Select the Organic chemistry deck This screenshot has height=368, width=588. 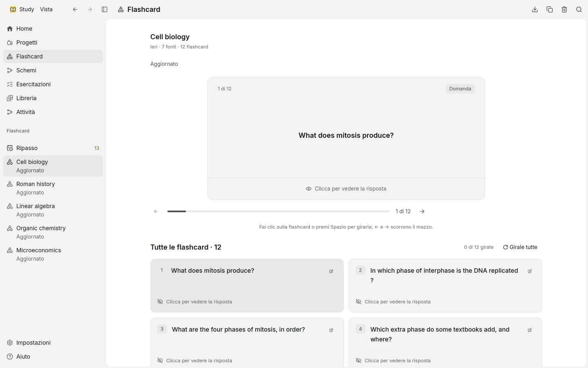point(53,232)
